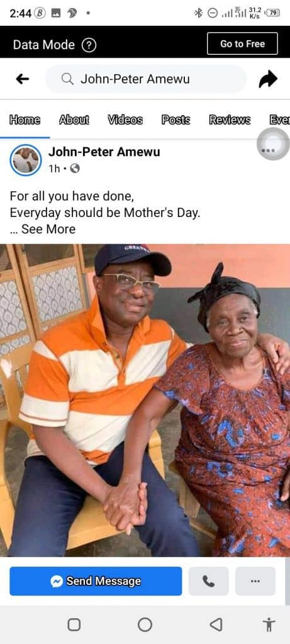
Task: Tap the Go to Free button
Action: (242, 44)
